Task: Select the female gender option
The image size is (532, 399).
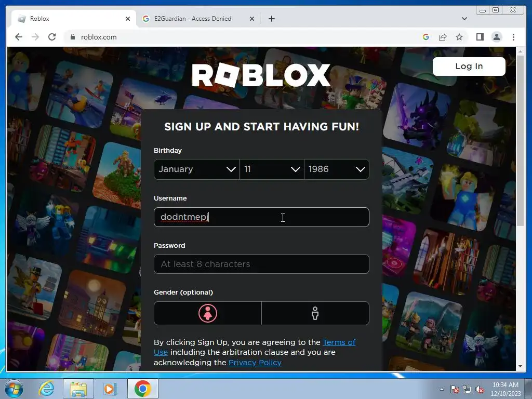Action: 208,313
